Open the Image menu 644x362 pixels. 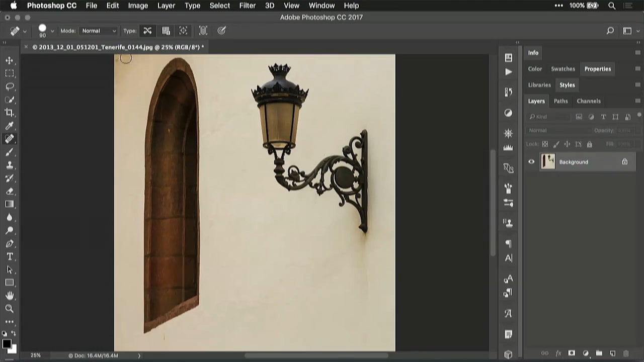click(138, 6)
